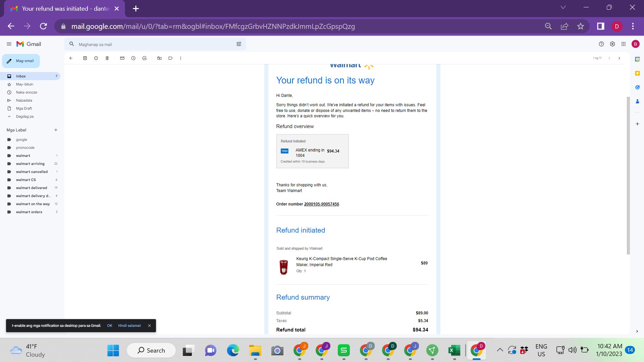Show hidden system tray icons

click(x=500, y=350)
